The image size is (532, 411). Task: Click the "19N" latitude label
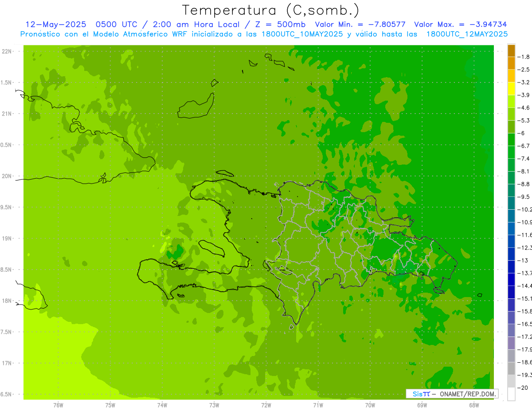6,239
